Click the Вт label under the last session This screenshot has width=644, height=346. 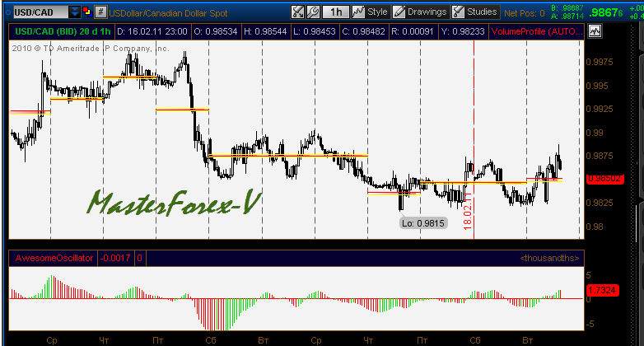(527, 340)
